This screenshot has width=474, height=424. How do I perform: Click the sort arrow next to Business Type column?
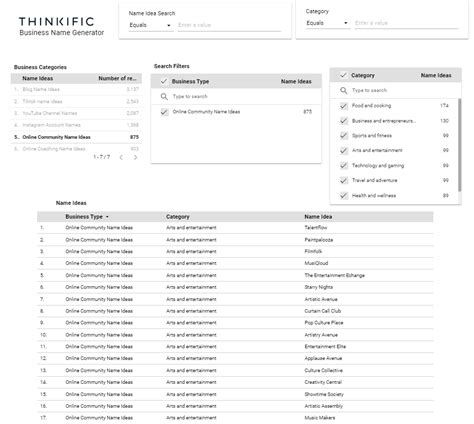point(107,217)
